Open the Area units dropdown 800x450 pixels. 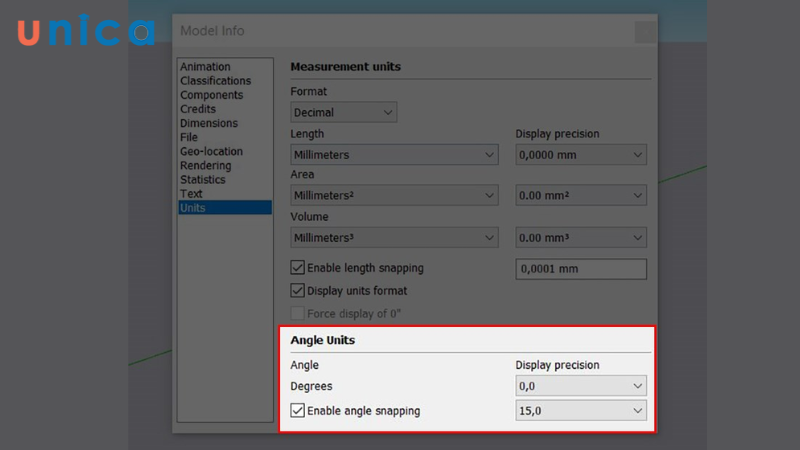[x=394, y=196]
